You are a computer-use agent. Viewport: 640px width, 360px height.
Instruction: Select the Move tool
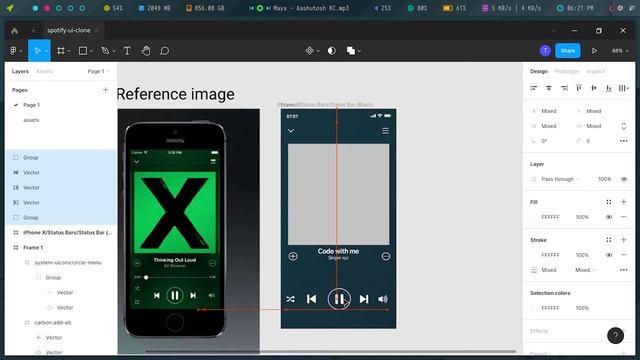click(x=37, y=51)
